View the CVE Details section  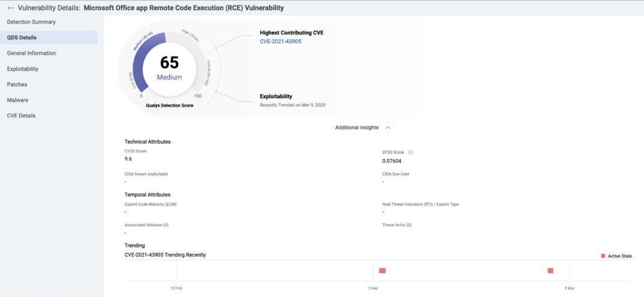point(21,116)
